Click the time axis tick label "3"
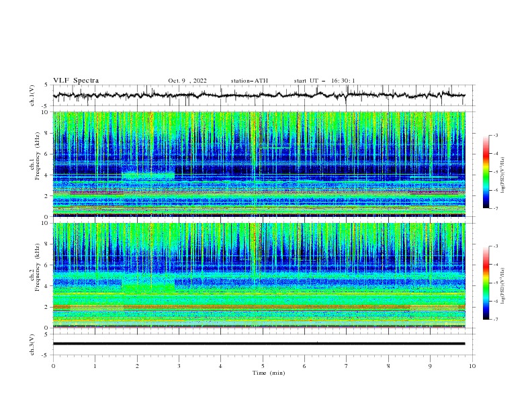 click(x=179, y=366)
